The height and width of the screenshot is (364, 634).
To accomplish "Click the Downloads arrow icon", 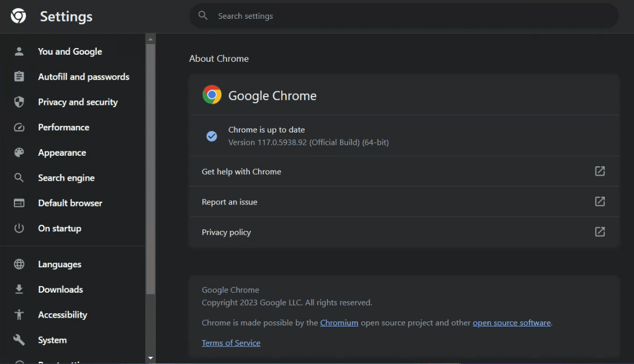I will 19,289.
